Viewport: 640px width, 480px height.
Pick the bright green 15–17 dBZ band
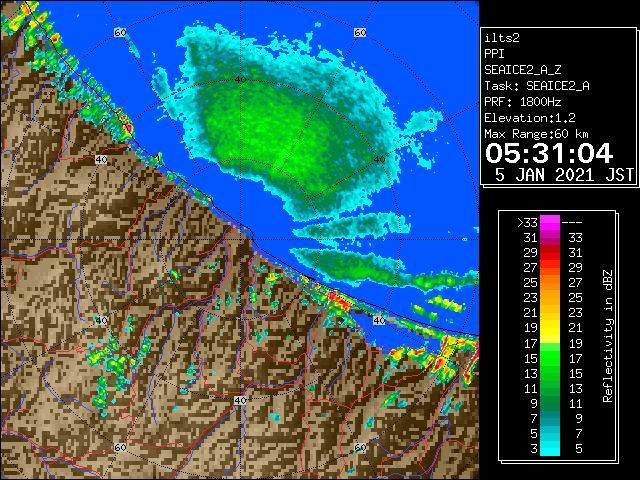(x=550, y=358)
